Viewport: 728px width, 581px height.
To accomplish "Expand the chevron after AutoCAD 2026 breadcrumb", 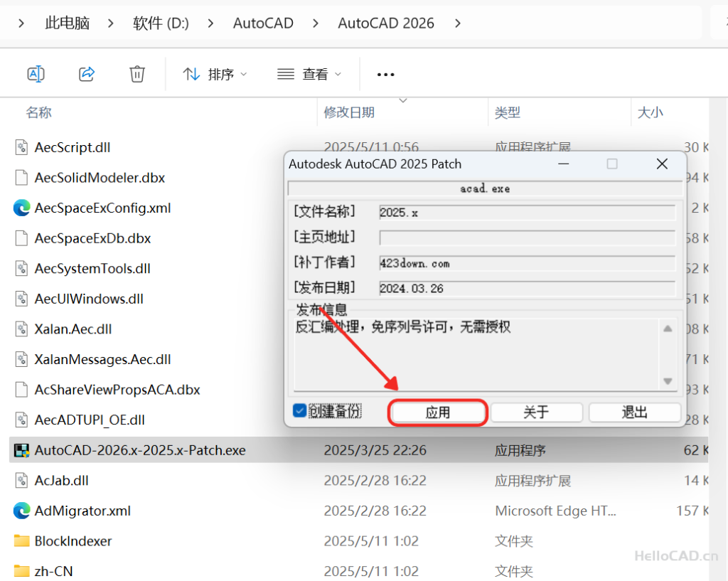I will pyautogui.click(x=457, y=23).
